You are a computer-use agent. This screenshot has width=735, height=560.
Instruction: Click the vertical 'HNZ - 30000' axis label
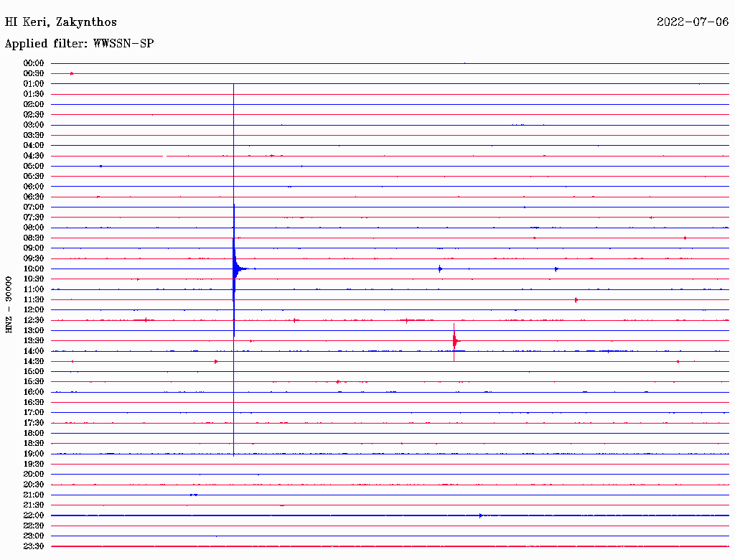(x=9, y=304)
